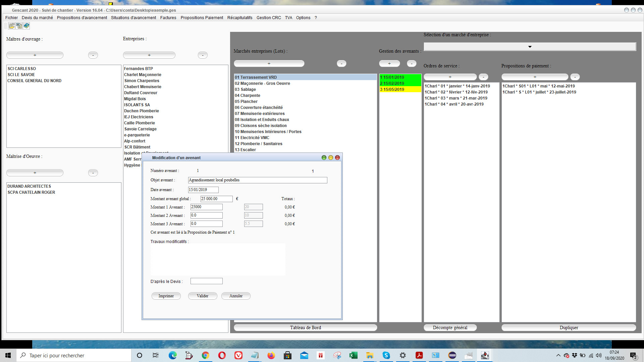
Task: Open Microsoft Store from taskbar
Action: coord(287,355)
